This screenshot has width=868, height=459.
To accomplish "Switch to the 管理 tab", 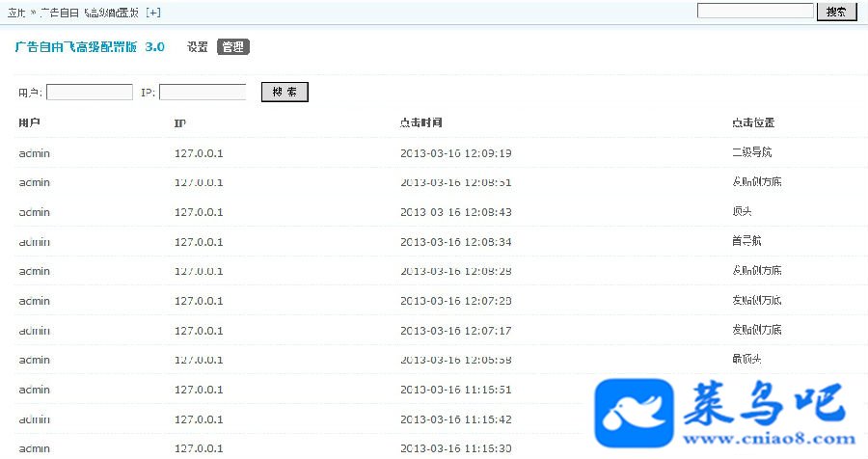I will (233, 47).
